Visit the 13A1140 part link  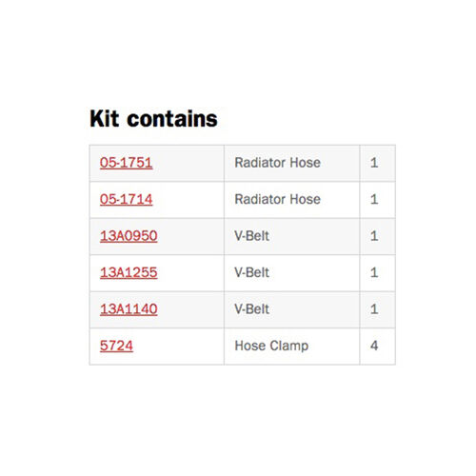(x=129, y=309)
